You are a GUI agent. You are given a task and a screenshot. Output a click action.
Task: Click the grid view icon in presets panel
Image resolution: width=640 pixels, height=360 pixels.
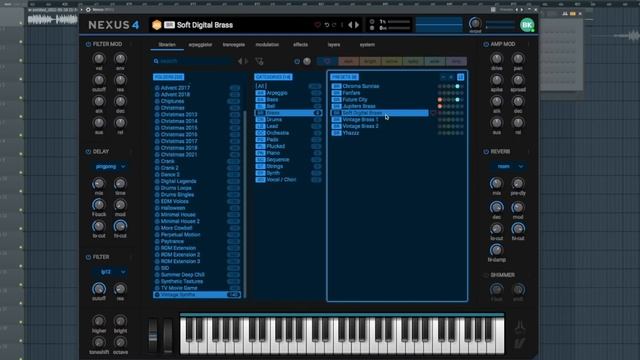tap(460, 77)
